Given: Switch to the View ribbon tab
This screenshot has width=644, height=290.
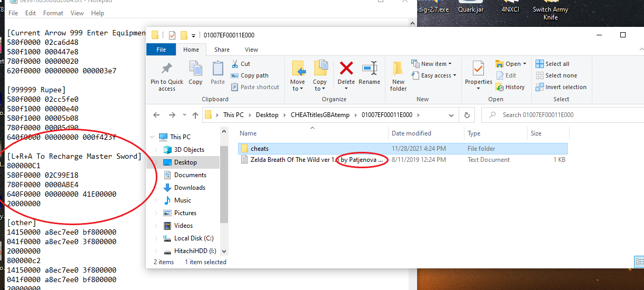Looking at the screenshot, I should 251,50.
